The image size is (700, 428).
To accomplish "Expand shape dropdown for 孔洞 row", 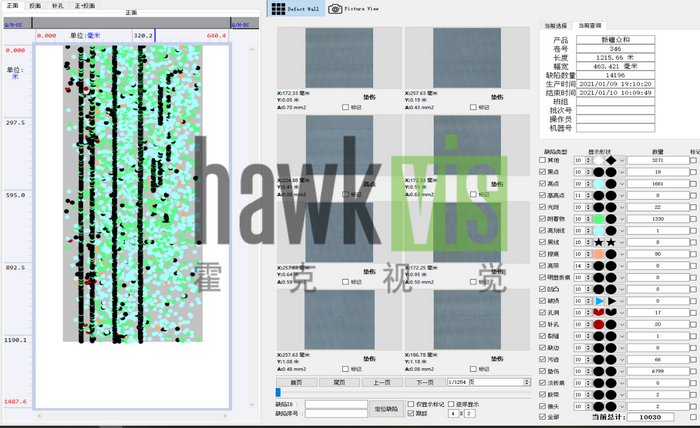I will [622, 312].
